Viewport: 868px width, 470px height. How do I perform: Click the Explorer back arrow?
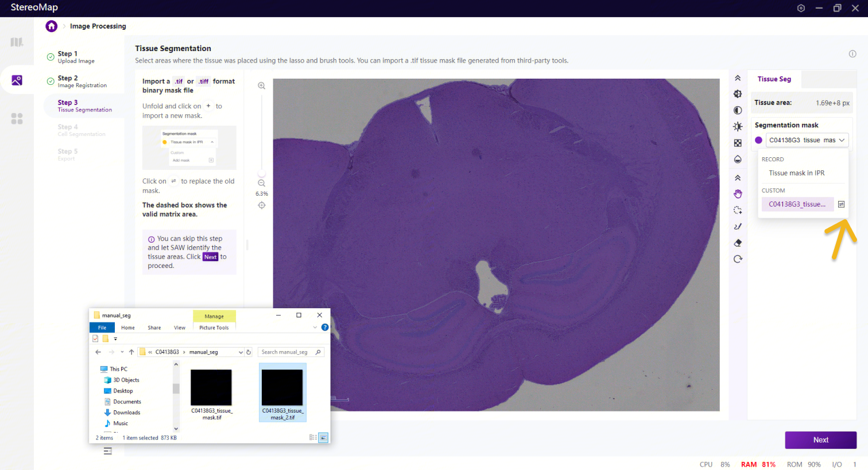[98, 352]
